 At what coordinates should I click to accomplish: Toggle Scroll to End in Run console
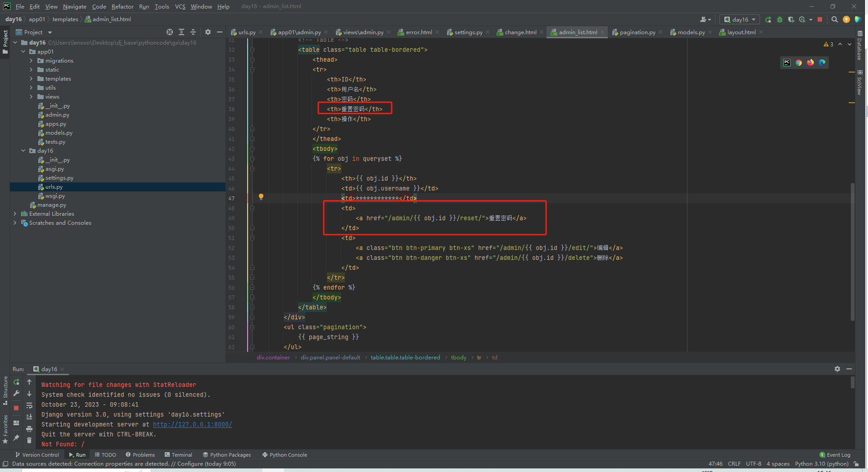point(29,417)
